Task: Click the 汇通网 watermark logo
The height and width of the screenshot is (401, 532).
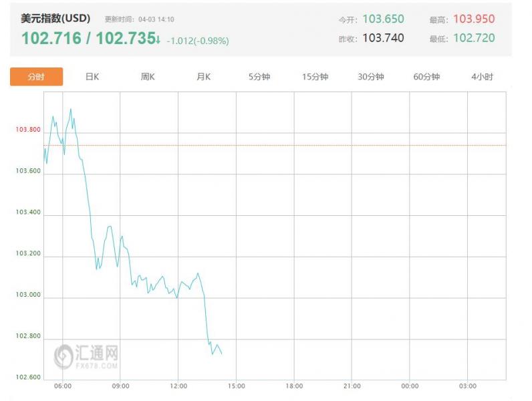Action: click(87, 356)
